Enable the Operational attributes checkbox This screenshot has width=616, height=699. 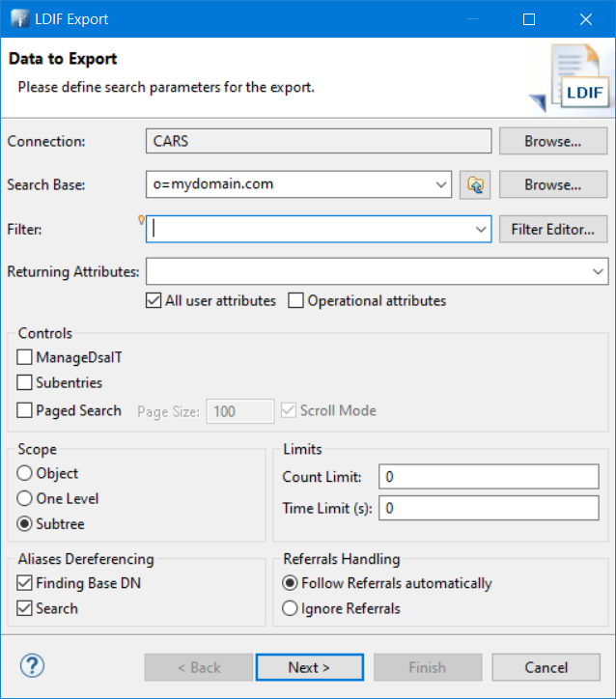[x=295, y=300]
